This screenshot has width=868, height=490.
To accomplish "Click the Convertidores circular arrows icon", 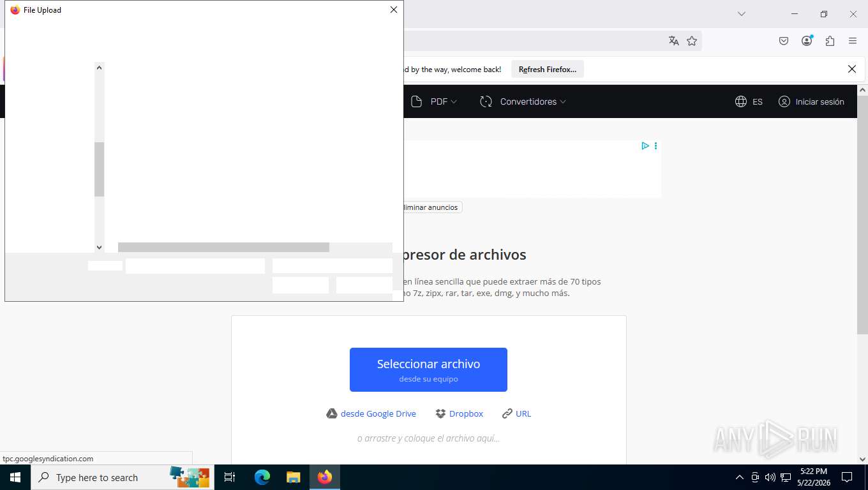I will 486,101.
